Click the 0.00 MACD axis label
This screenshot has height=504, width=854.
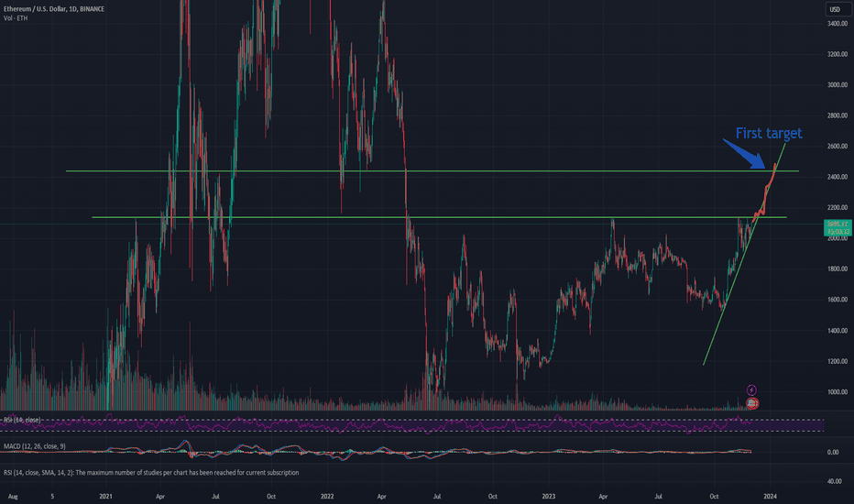click(x=833, y=453)
